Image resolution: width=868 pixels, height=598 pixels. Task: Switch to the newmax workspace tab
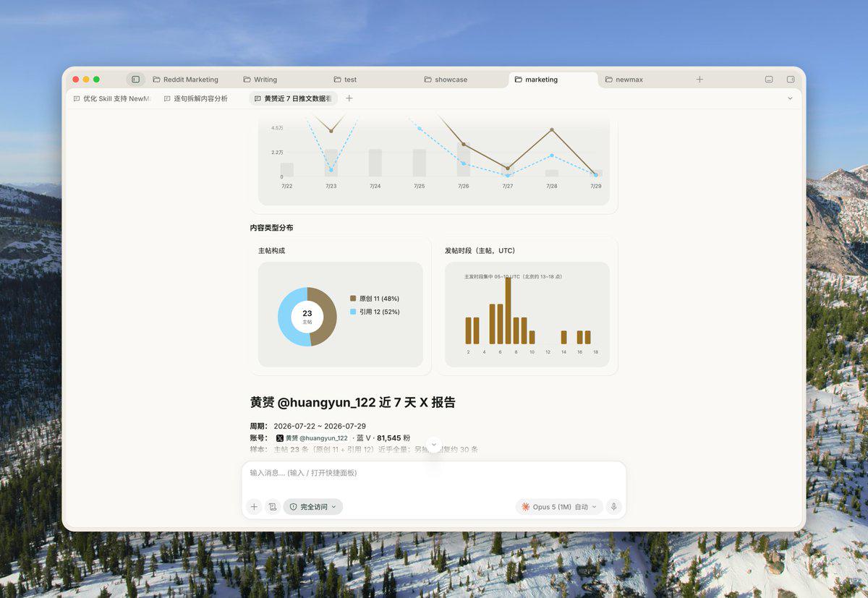(x=624, y=80)
